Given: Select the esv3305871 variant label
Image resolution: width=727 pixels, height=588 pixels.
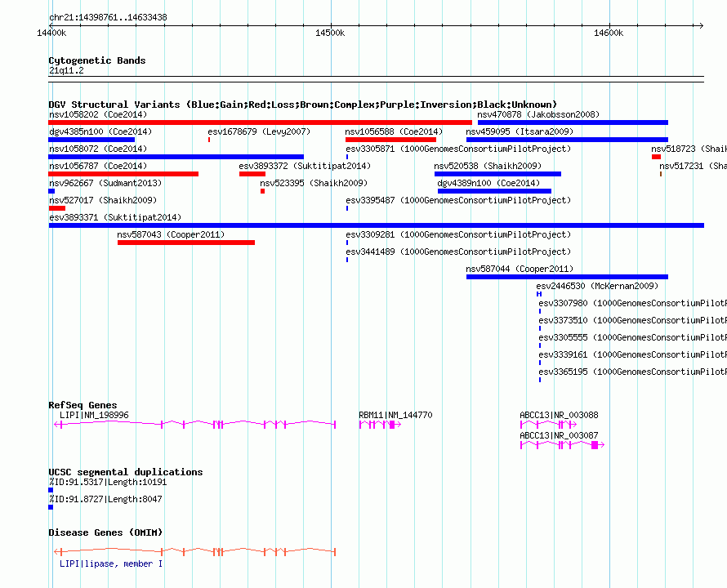Looking at the screenshot, I should point(458,149).
